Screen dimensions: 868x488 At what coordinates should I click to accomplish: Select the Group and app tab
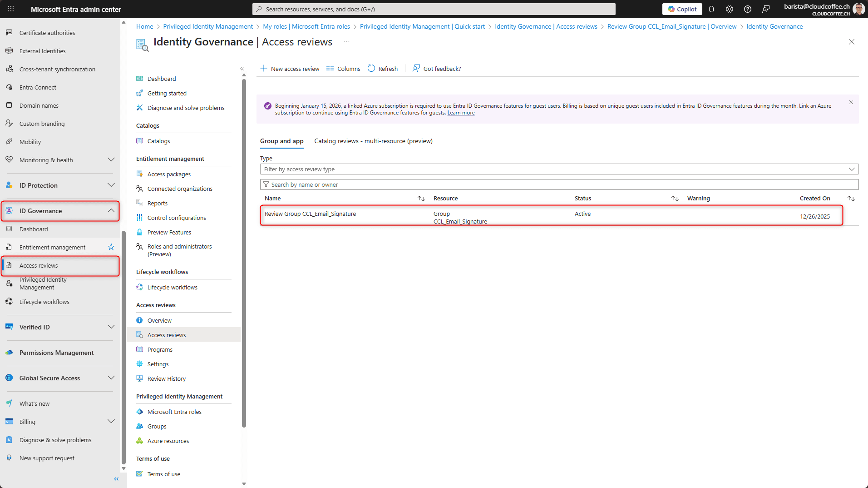281,141
